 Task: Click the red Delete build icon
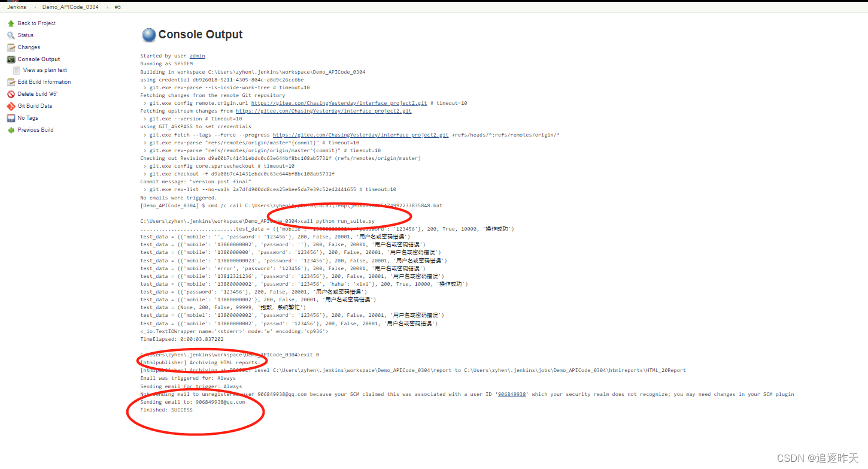(11, 94)
